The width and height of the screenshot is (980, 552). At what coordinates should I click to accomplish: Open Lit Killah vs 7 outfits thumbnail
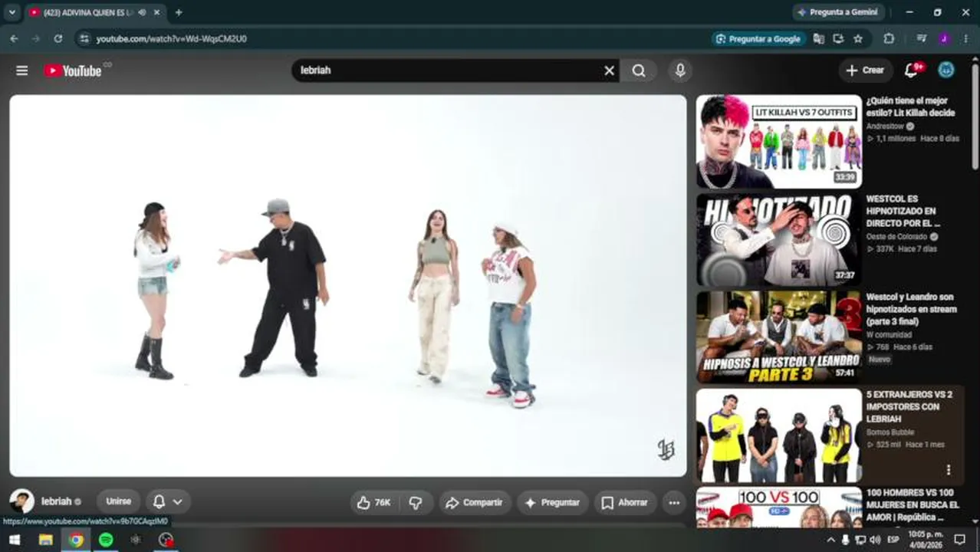click(778, 141)
